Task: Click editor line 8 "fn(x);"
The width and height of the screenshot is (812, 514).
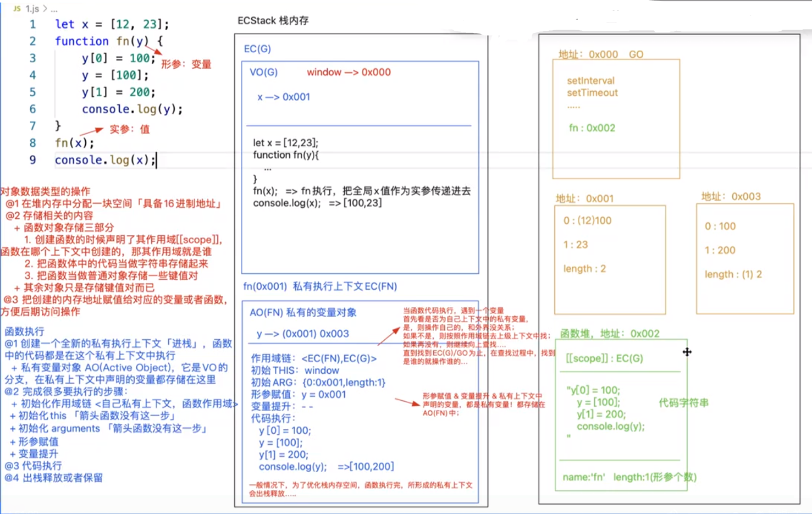Action: 74,143
